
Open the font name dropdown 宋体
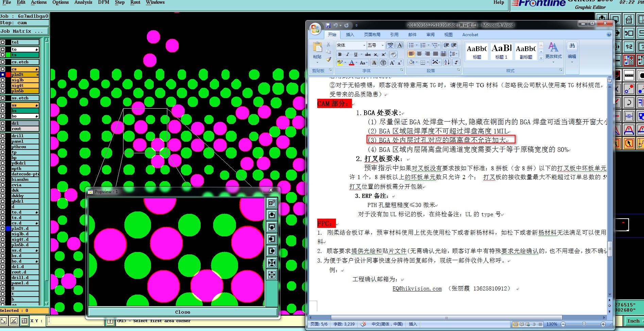pos(364,45)
